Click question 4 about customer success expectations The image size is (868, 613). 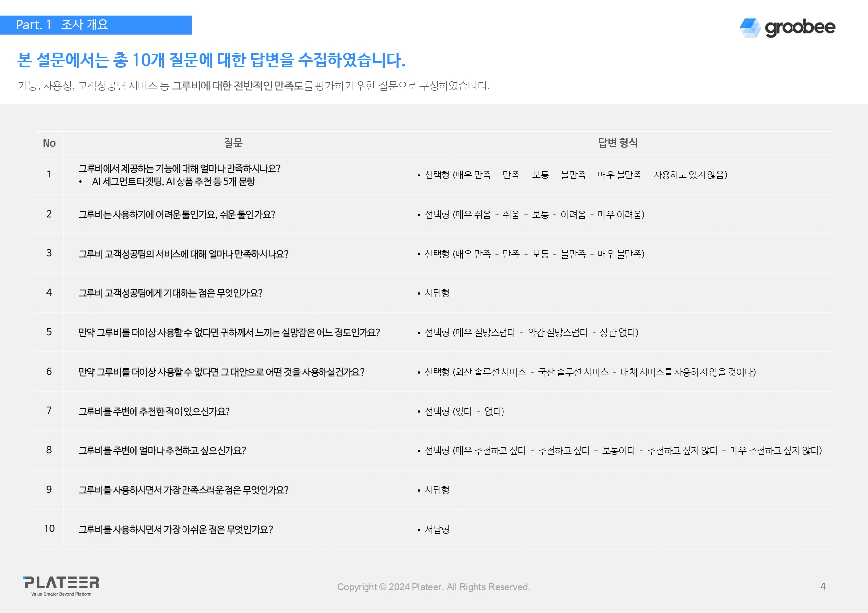click(x=171, y=292)
